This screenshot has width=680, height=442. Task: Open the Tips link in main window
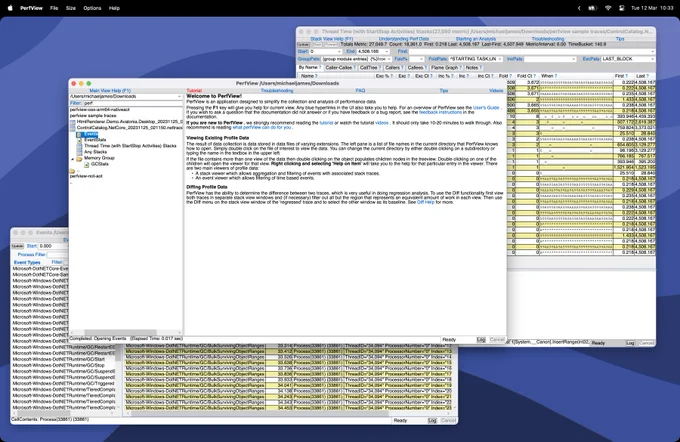tap(443, 91)
